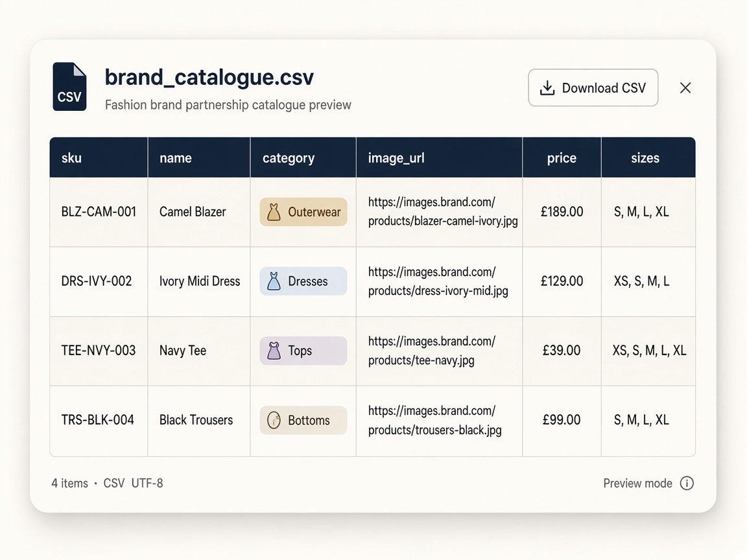Click the Ivory Midi Dress name cell

coord(200,281)
